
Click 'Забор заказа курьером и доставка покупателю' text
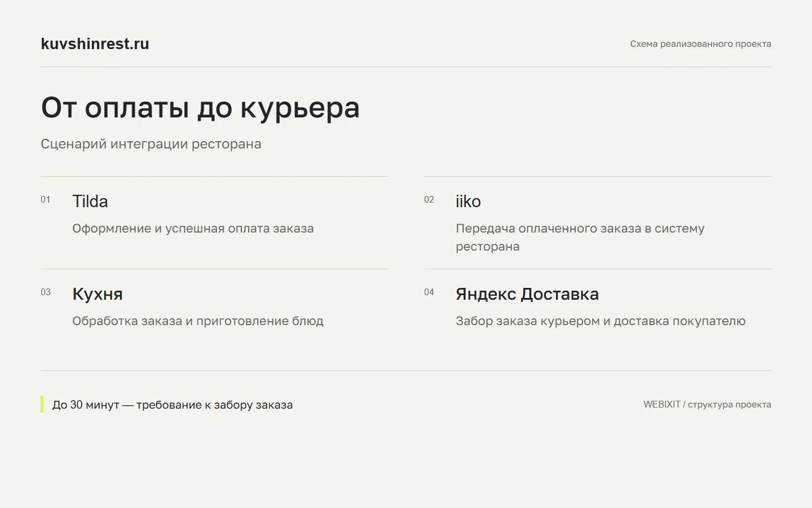(x=601, y=321)
